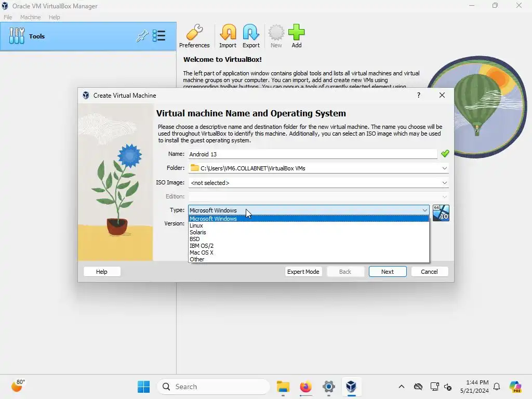This screenshot has width=532, height=399.
Task: Open Settings gear in the taskbar
Action: click(328, 387)
